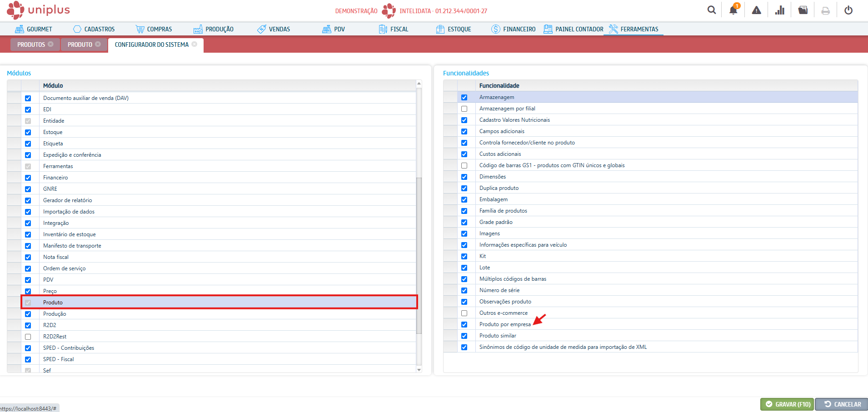868x412 pixels.
Task: Click the Uniplus logo
Action: click(39, 10)
